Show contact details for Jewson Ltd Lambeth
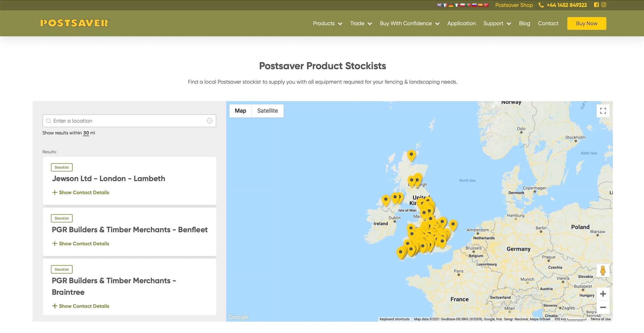This screenshot has height=333, width=644. (80, 192)
